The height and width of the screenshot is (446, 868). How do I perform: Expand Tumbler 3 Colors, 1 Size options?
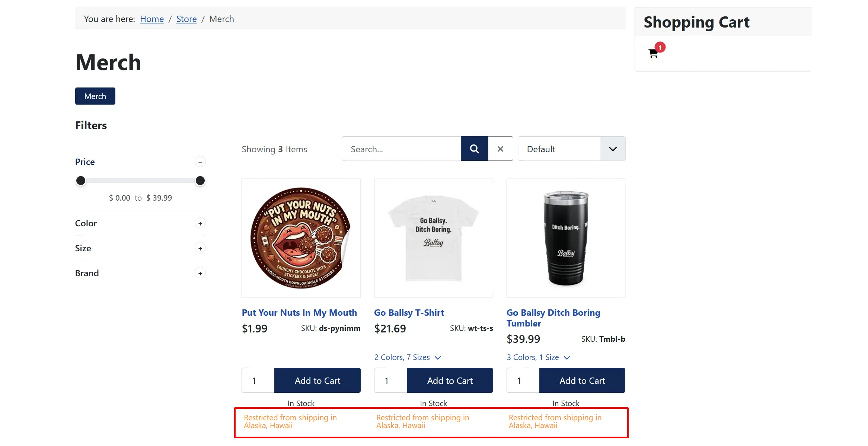point(538,357)
